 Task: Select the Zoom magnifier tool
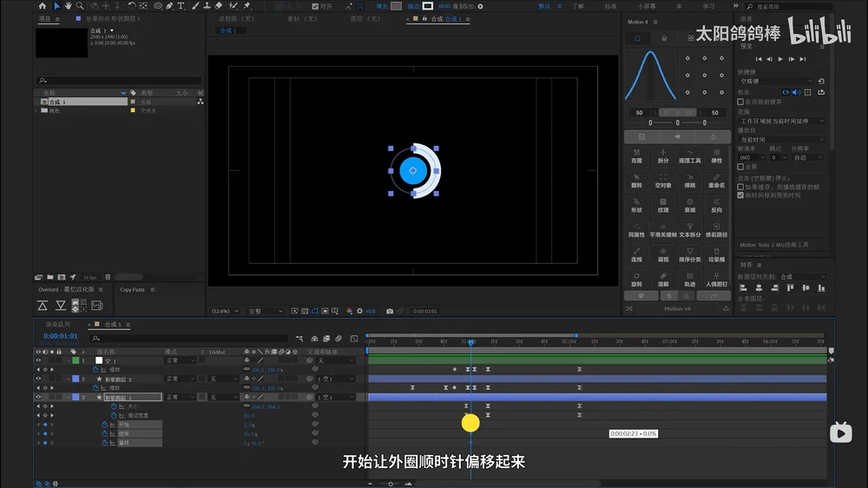coord(80,6)
